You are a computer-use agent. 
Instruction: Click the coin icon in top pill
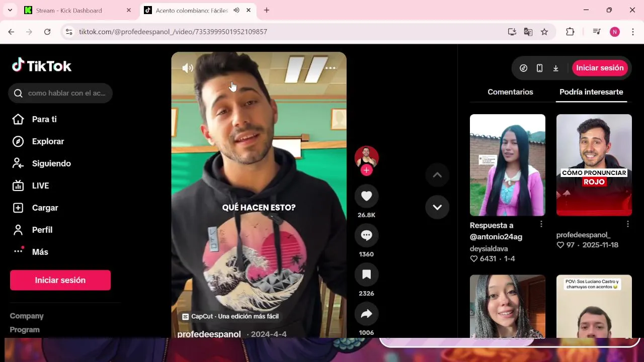click(523, 68)
